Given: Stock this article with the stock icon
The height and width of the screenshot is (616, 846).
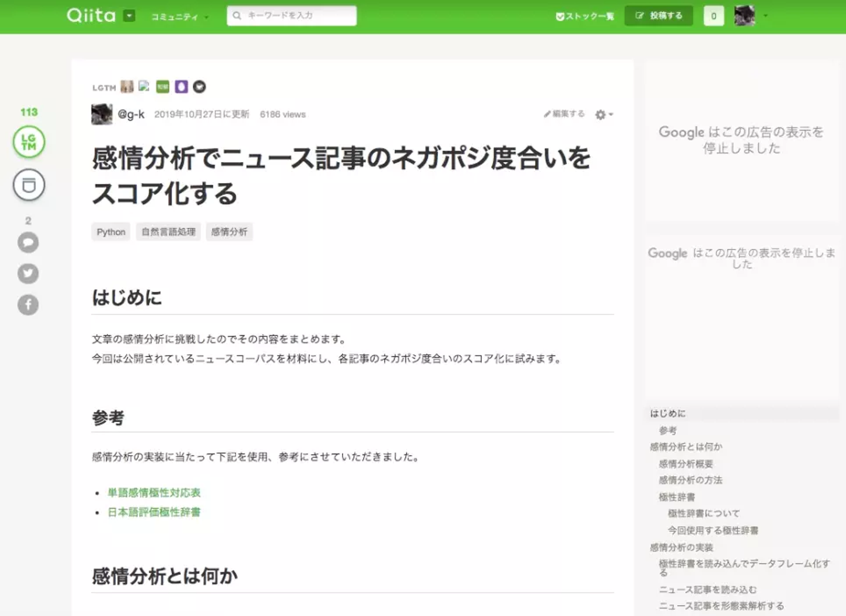Looking at the screenshot, I should [x=29, y=185].
